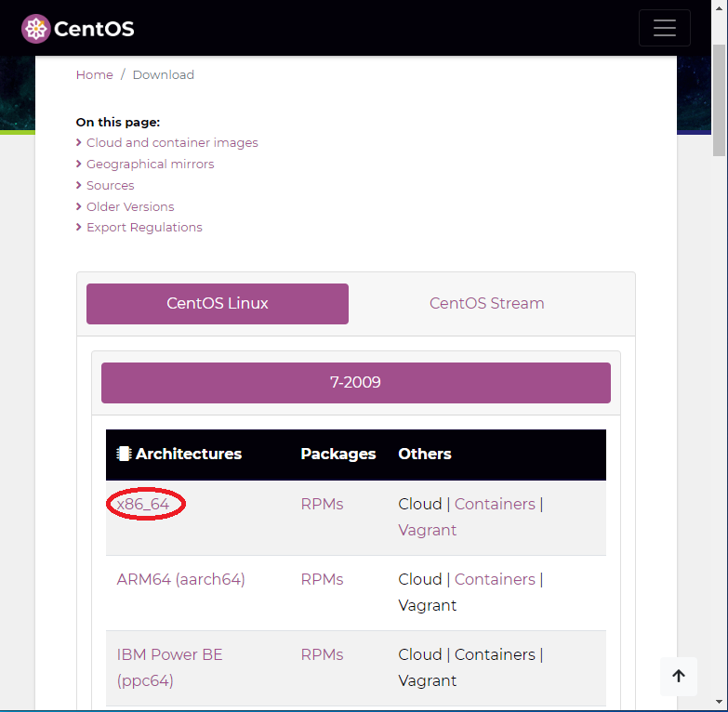Click the CentOS brand name text
The width and height of the screenshot is (728, 712).
[94, 29]
